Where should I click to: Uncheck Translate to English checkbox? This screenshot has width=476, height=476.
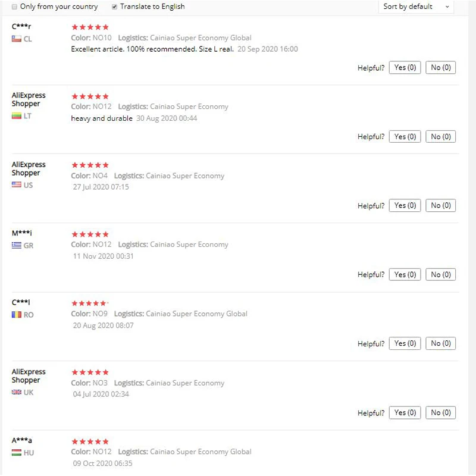[114, 7]
